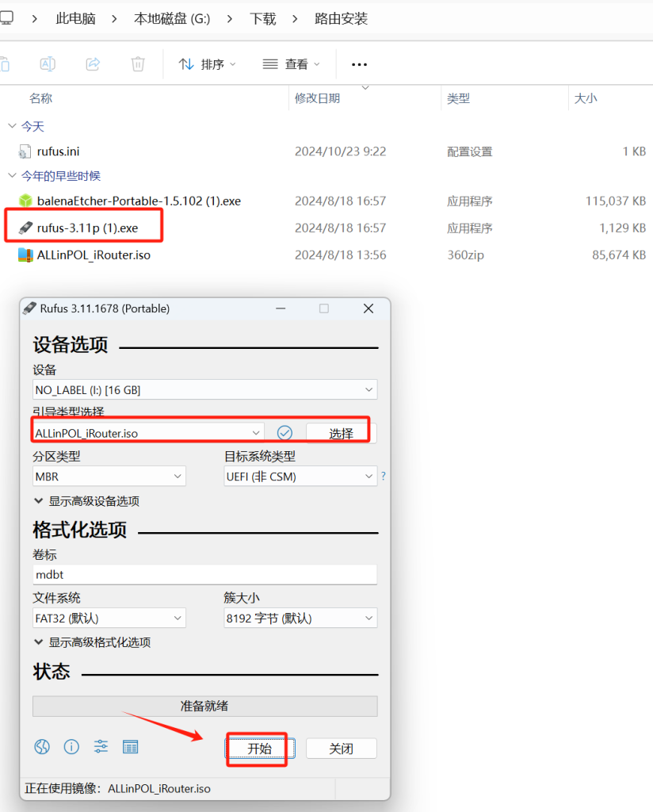This screenshot has height=812, width=653.
Task: Show the Rufus log window icon
Action: coord(131,747)
